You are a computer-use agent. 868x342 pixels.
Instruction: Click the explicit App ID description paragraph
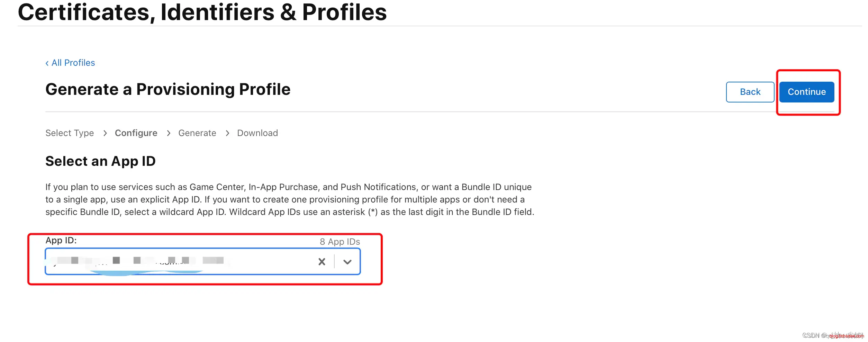click(290, 199)
